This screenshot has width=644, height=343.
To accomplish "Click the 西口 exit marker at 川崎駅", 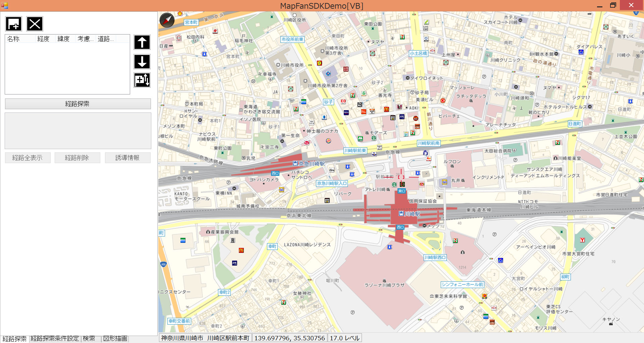I will [x=400, y=227].
